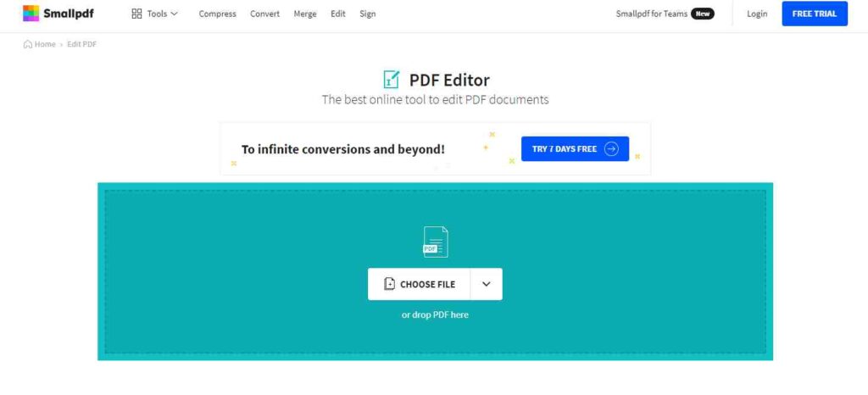Click the PDF Editor title icon
This screenshot has width=868, height=395.
click(x=391, y=80)
